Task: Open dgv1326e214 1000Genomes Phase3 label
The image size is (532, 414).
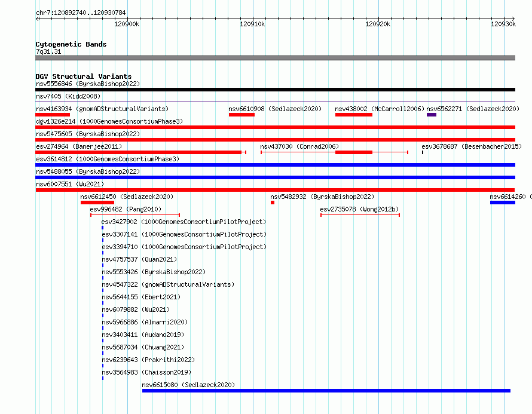Action: point(109,121)
